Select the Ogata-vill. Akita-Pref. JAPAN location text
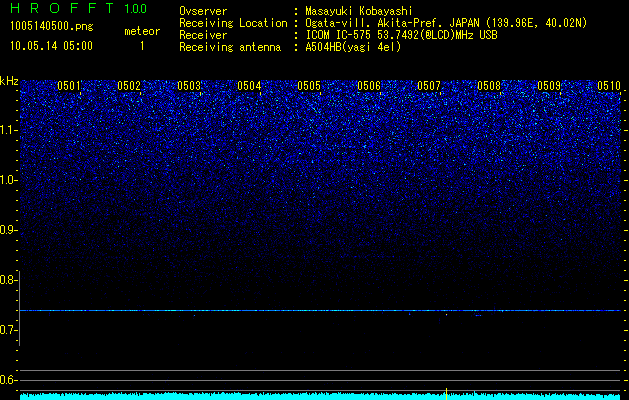The width and height of the screenshot is (629, 400). tap(446, 23)
